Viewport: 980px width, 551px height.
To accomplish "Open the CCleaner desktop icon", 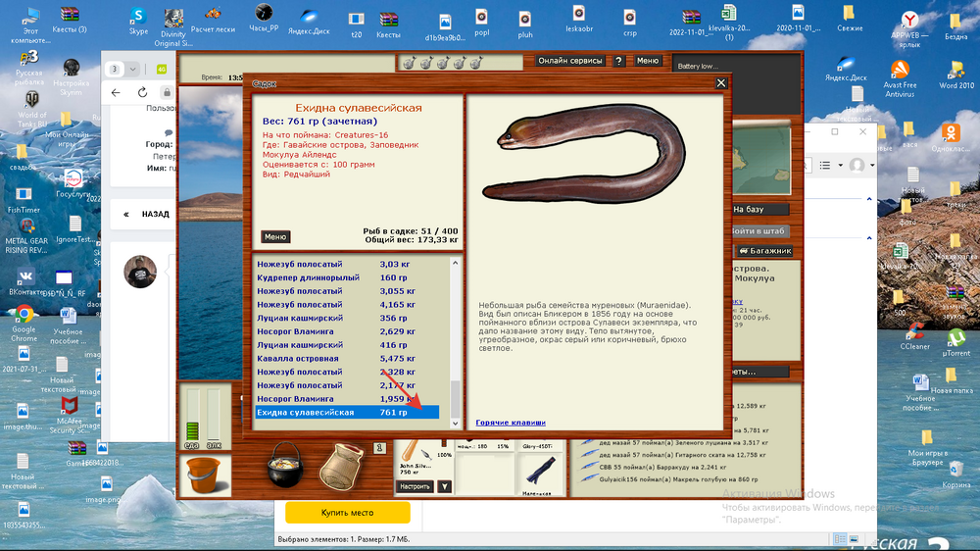I will coord(914,336).
